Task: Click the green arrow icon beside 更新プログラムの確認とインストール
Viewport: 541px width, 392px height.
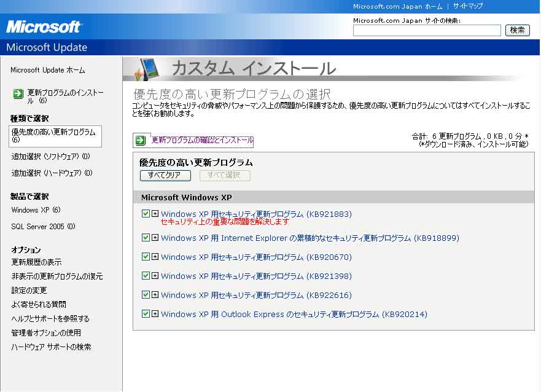Action: (141, 140)
